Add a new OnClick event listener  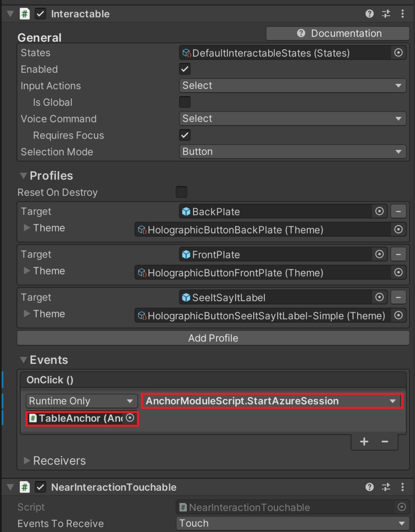364,442
